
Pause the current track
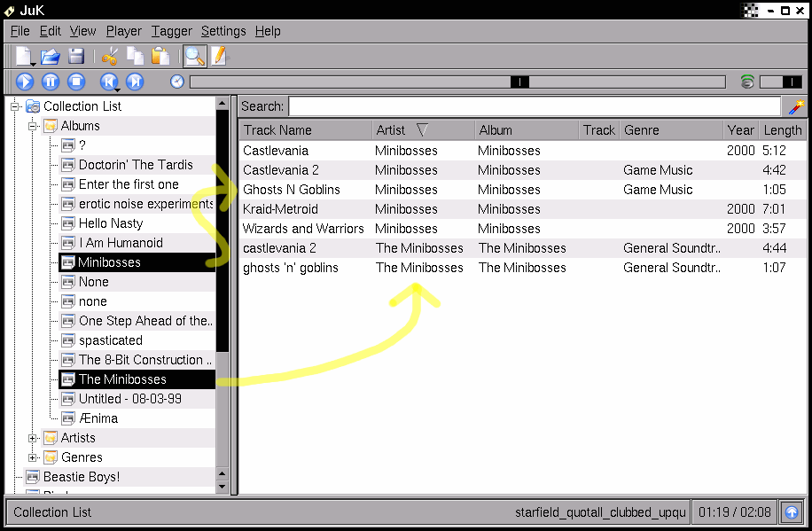[51, 82]
